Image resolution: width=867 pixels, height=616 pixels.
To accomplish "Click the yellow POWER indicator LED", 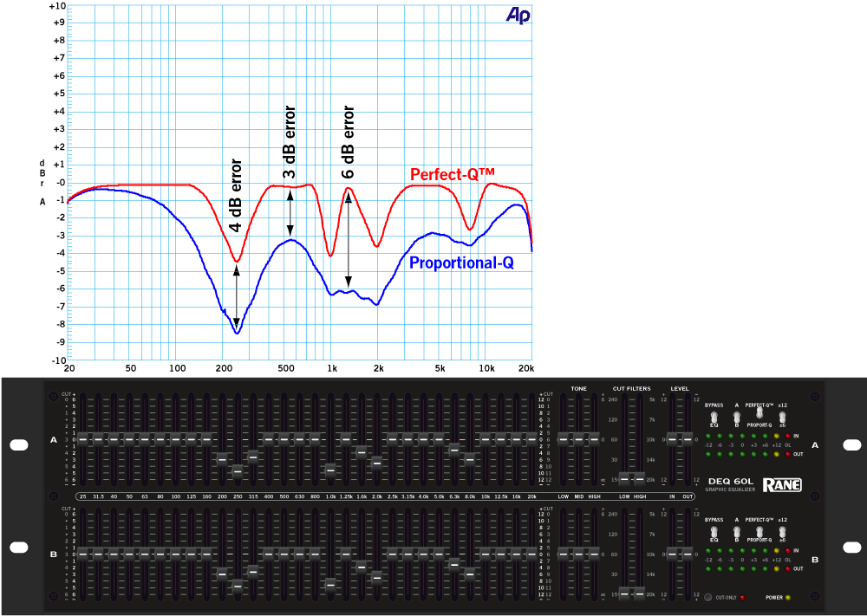I will pos(788,597).
